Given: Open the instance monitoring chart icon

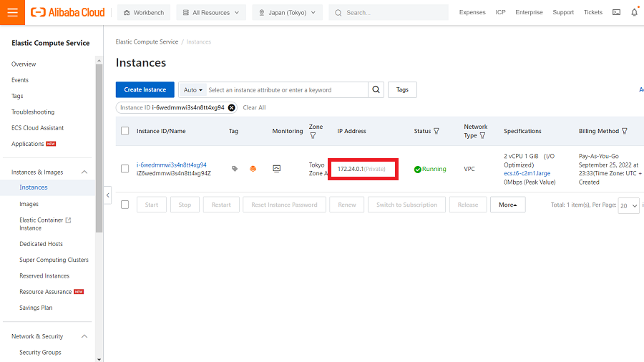Looking at the screenshot, I should click(277, 169).
